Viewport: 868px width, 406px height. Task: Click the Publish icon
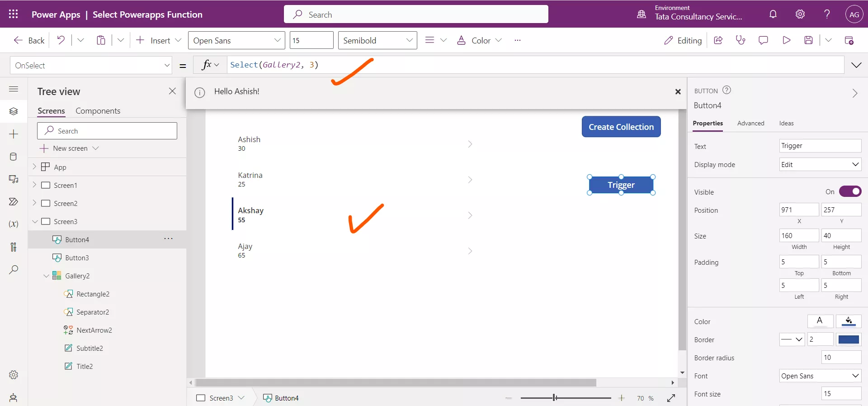(849, 40)
